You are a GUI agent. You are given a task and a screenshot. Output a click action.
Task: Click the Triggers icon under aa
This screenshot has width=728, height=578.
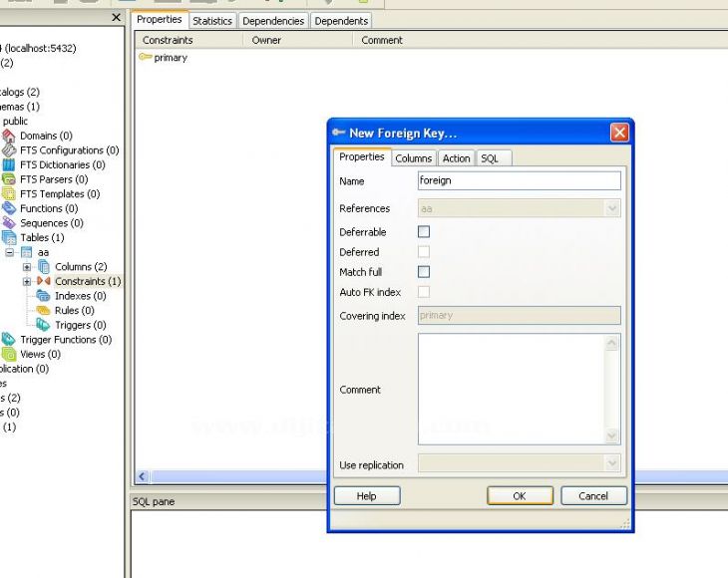pyautogui.click(x=44, y=325)
